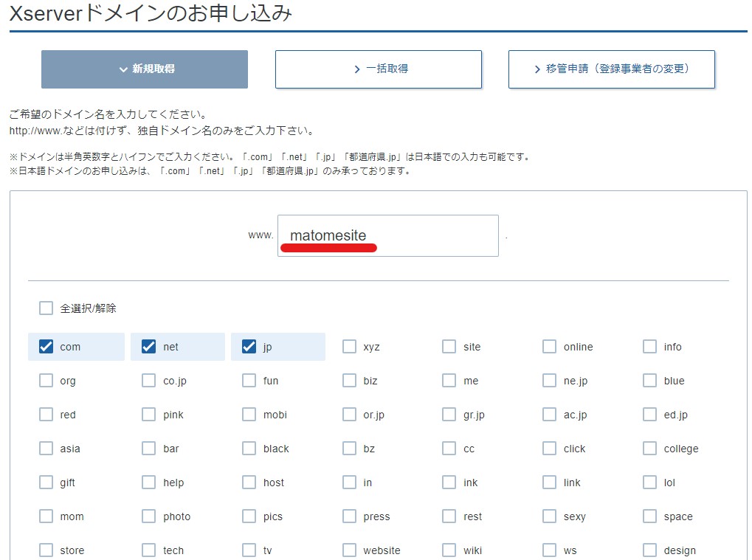This screenshot has height=560, width=752.
Task: Check the xyz domain checkbox
Action: 349,347
